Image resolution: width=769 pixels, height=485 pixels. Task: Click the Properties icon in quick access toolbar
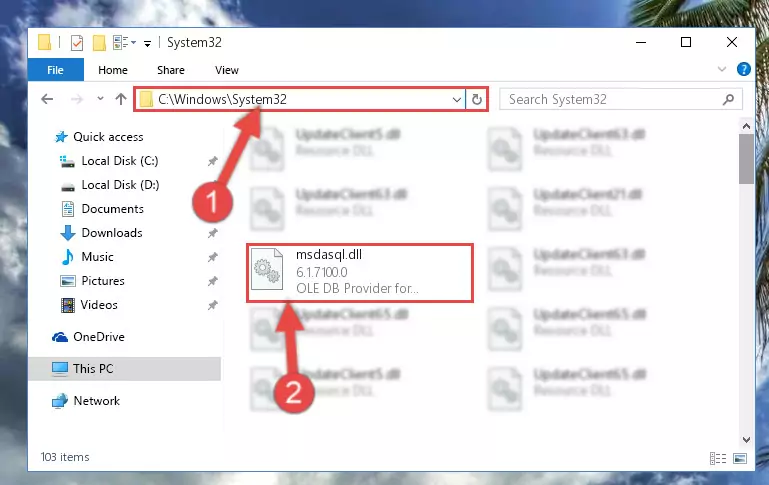click(77, 43)
